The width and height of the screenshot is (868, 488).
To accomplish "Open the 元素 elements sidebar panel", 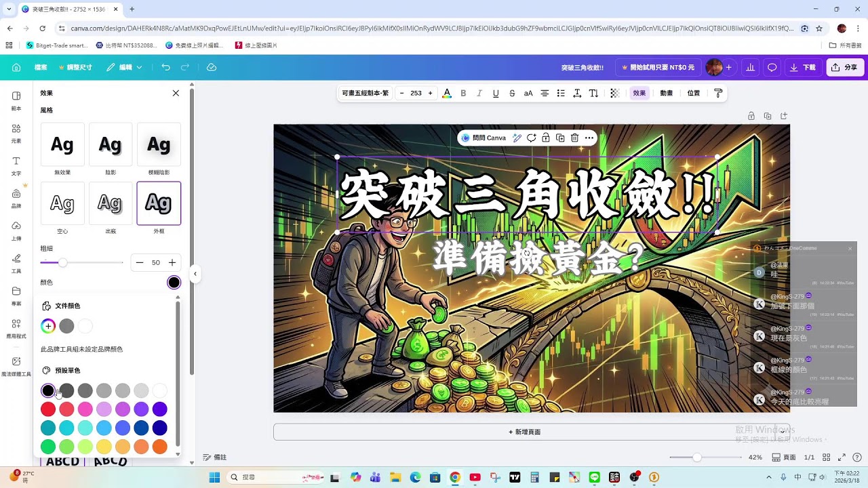I will tap(16, 133).
